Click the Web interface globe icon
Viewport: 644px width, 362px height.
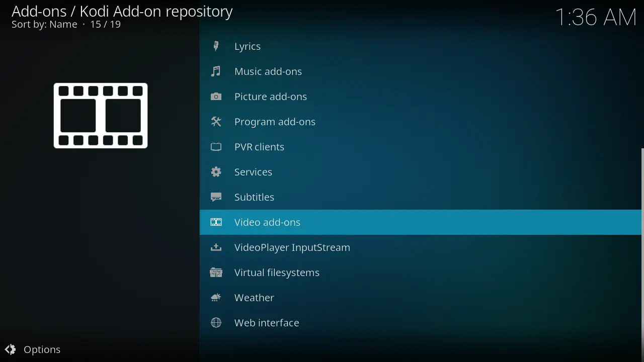click(216, 323)
